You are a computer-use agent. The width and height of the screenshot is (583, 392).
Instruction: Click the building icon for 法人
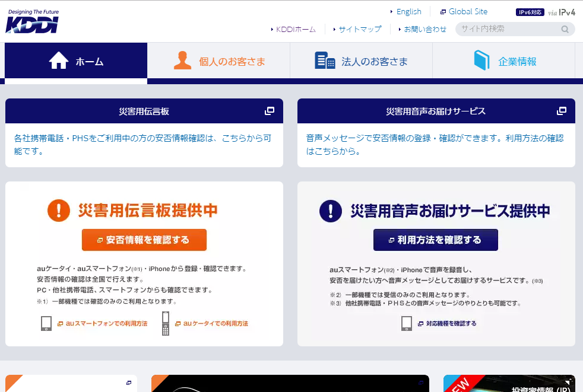coord(325,60)
